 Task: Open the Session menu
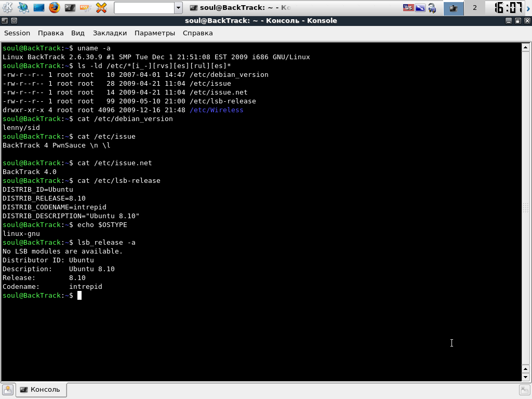(x=17, y=33)
